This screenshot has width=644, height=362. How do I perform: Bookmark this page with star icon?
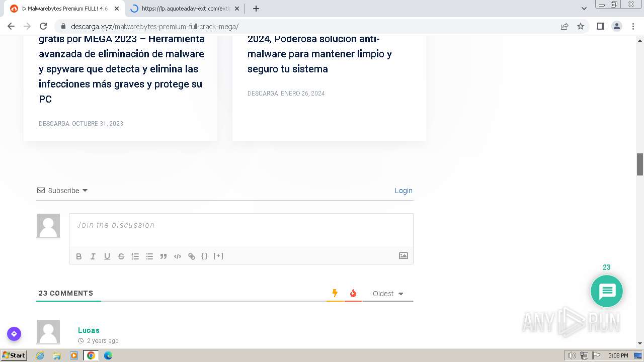point(581,26)
